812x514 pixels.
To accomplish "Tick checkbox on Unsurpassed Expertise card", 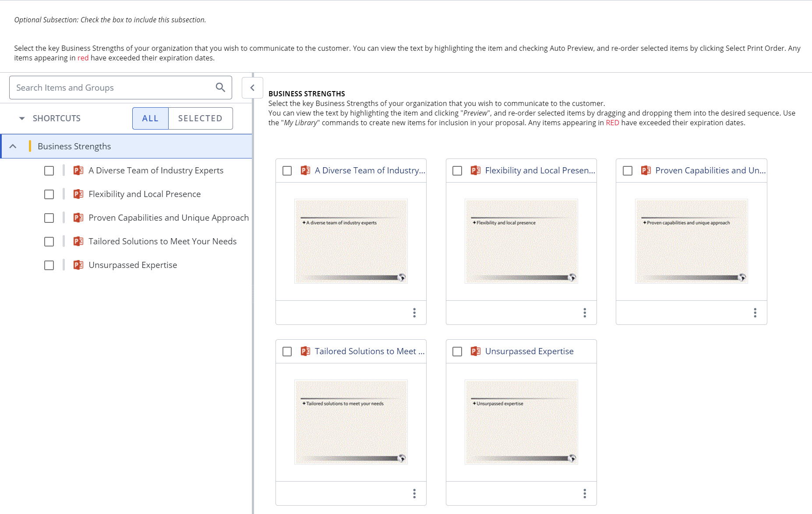I will point(457,352).
